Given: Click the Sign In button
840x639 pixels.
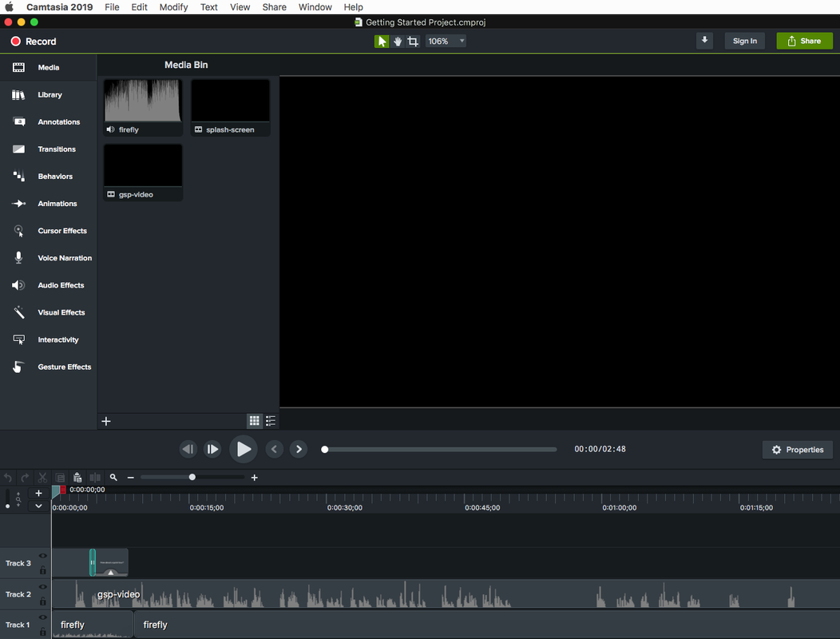Looking at the screenshot, I should click(x=745, y=41).
